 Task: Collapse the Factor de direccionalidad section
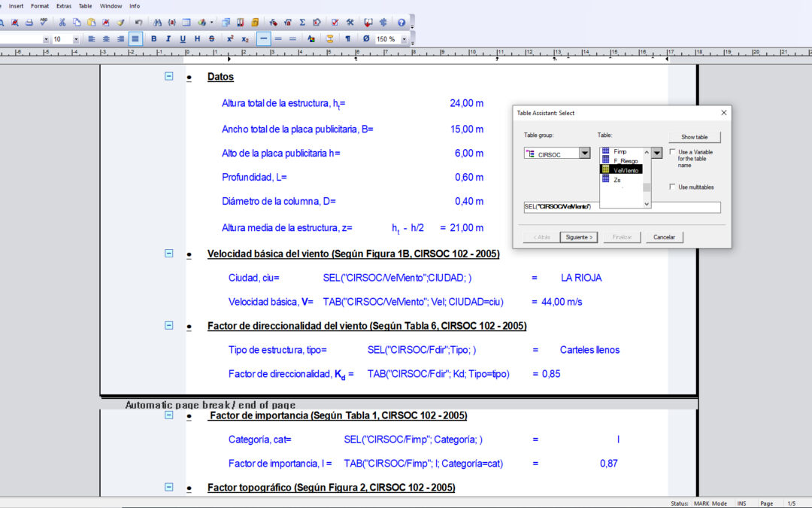169,325
